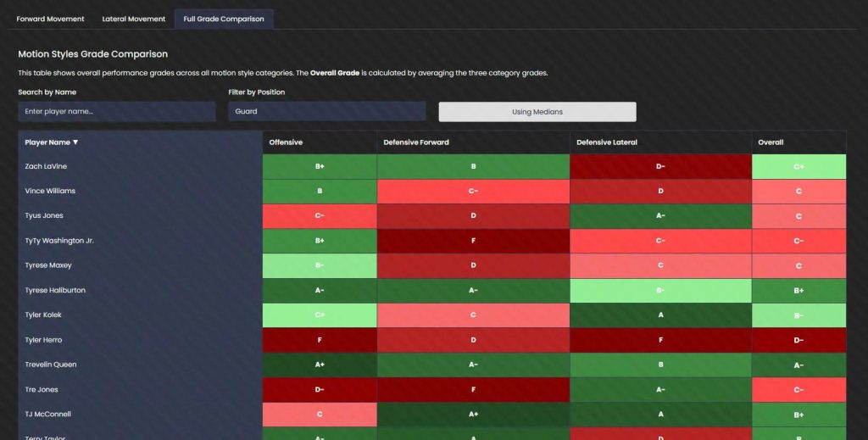Click Tyler Herro's F Defensive Lateral cell
This screenshot has width=868, height=440.
(660, 340)
